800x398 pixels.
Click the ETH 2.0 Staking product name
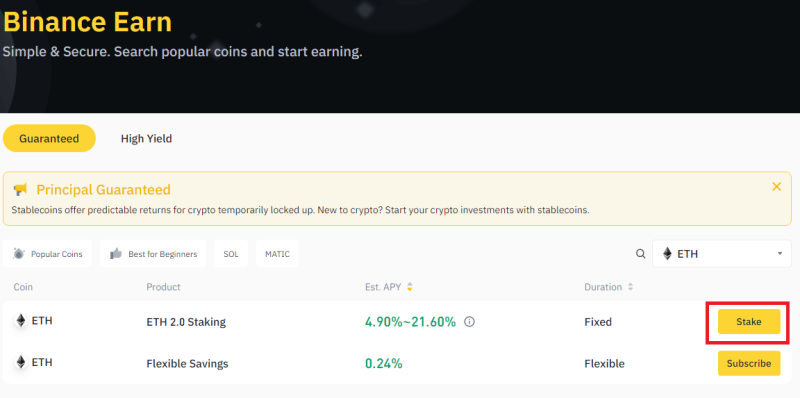[186, 322]
